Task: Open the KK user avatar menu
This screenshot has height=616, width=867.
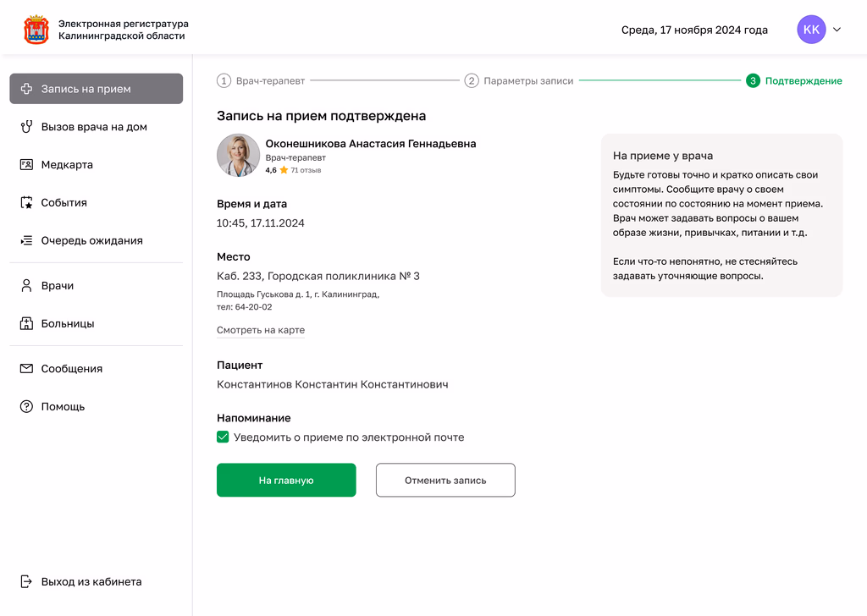Action: [x=811, y=30]
